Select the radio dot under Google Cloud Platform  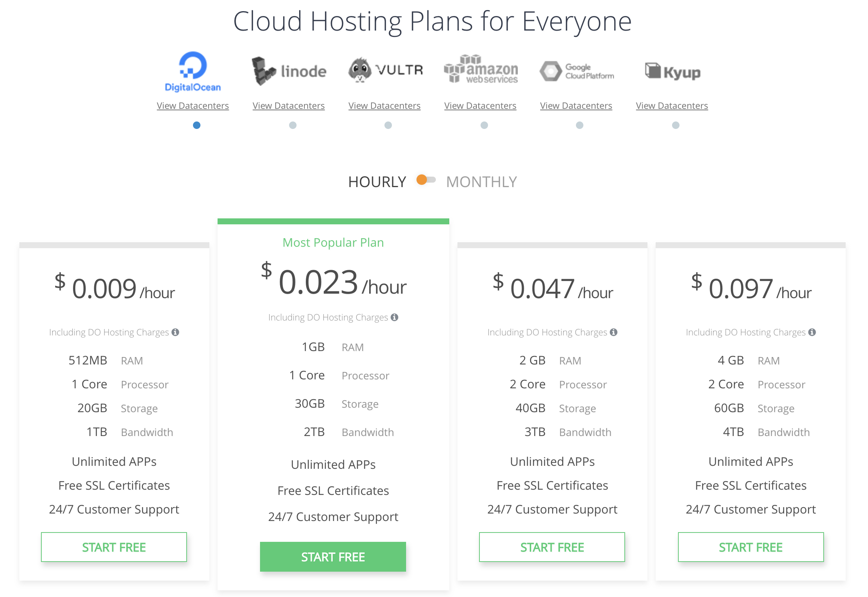[x=580, y=125]
